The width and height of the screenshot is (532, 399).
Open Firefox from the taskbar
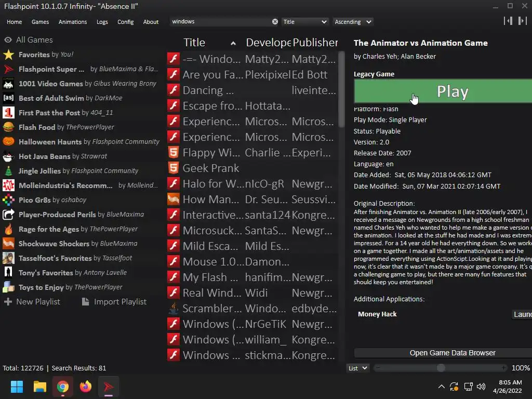pos(86,387)
